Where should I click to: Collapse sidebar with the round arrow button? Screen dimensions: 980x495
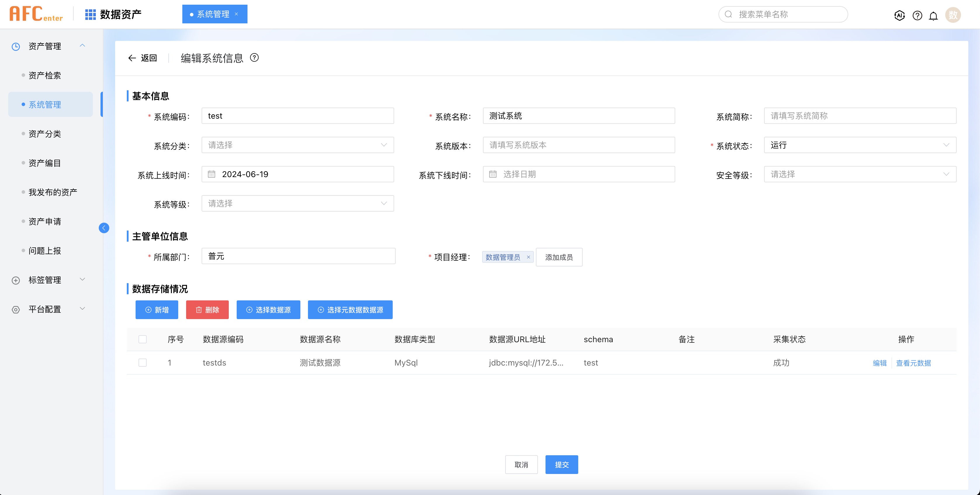tap(104, 228)
